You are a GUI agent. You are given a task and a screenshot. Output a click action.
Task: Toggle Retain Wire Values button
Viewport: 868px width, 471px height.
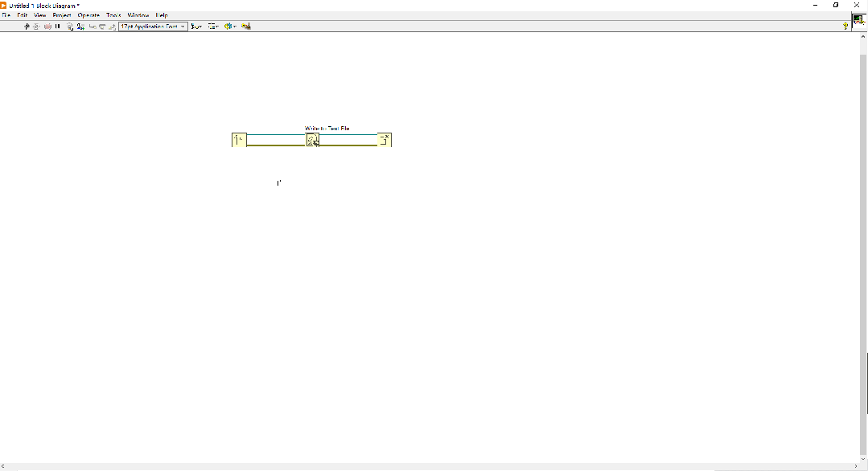pos(80,27)
